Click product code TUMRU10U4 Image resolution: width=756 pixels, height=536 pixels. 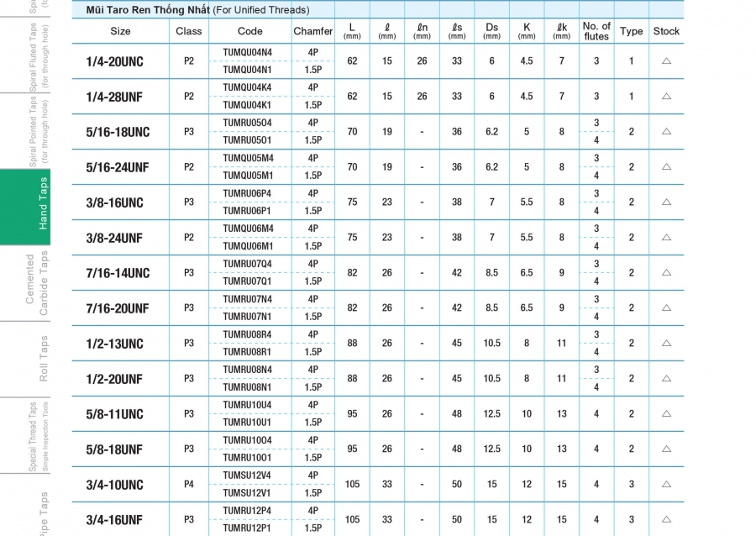[247, 405]
